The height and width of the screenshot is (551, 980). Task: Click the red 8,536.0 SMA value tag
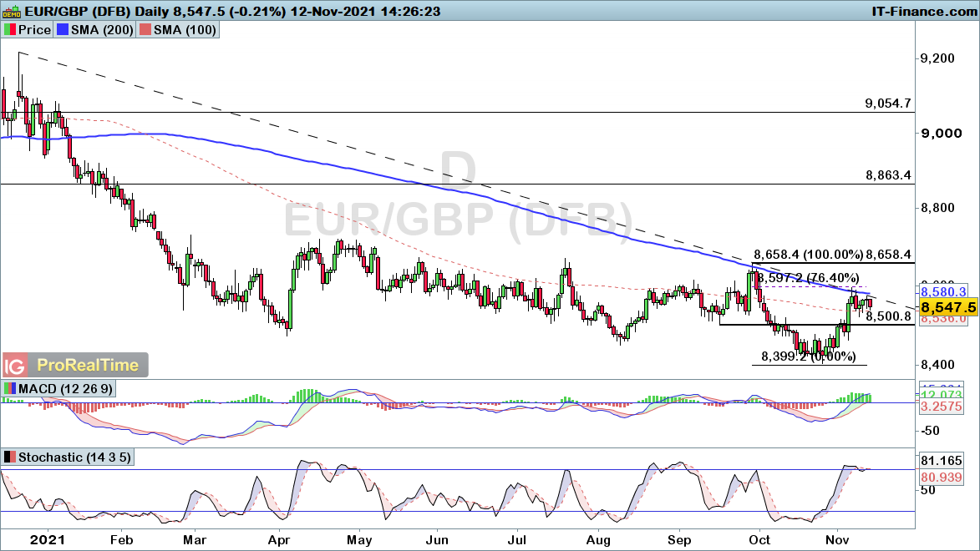click(x=943, y=319)
